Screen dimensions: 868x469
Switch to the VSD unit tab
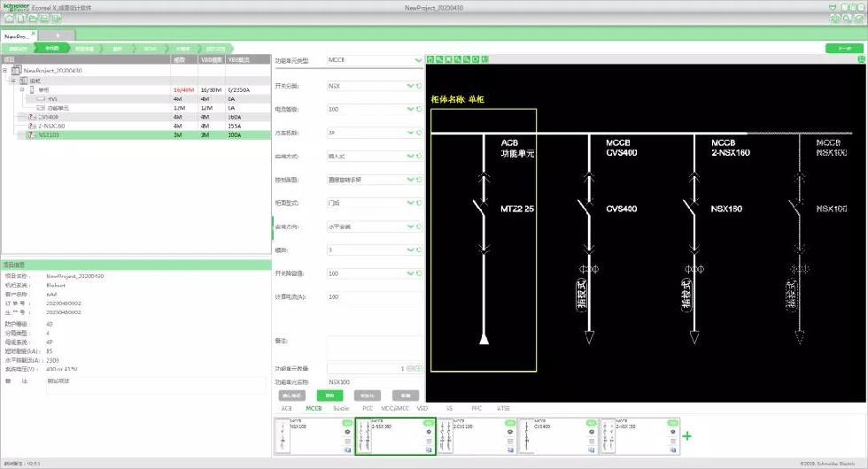[x=422, y=409]
